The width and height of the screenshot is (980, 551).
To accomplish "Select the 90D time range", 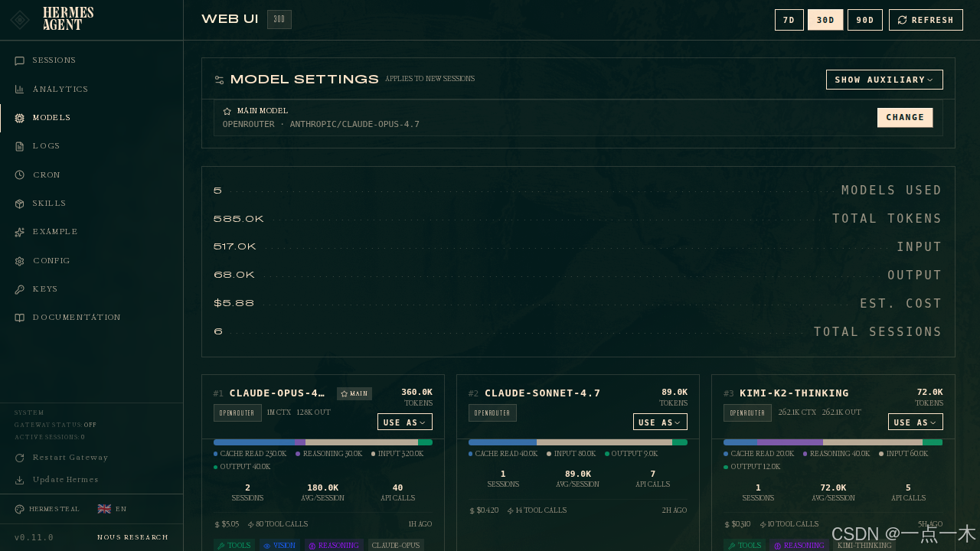I will point(865,20).
